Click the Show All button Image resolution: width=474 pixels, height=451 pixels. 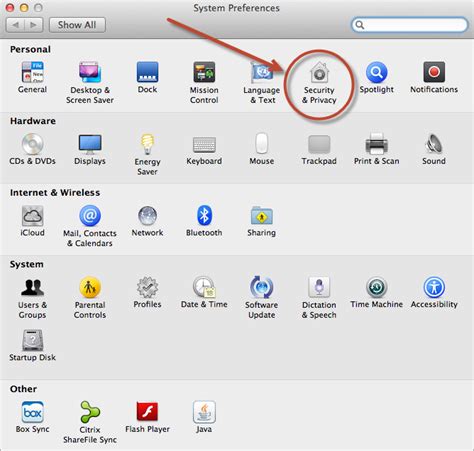(x=77, y=25)
